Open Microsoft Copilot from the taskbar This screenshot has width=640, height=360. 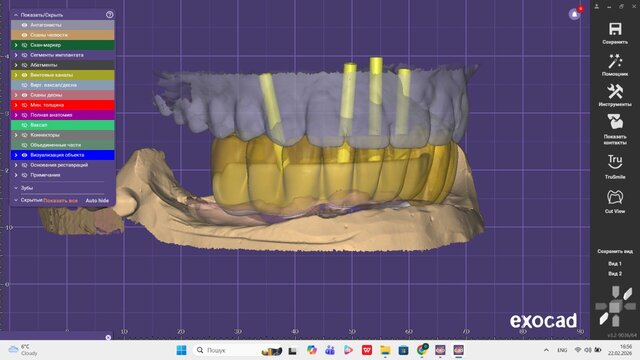[x=312, y=350]
